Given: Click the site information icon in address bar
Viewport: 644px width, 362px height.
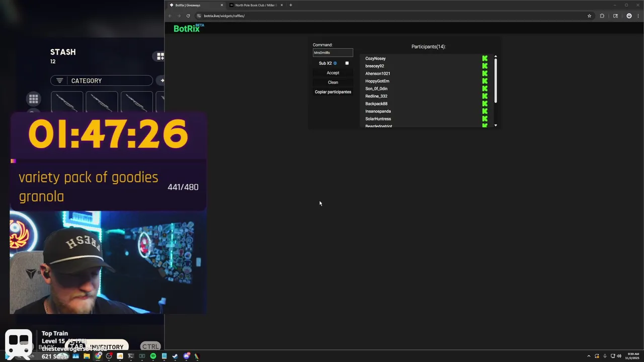Looking at the screenshot, I should point(199,16).
